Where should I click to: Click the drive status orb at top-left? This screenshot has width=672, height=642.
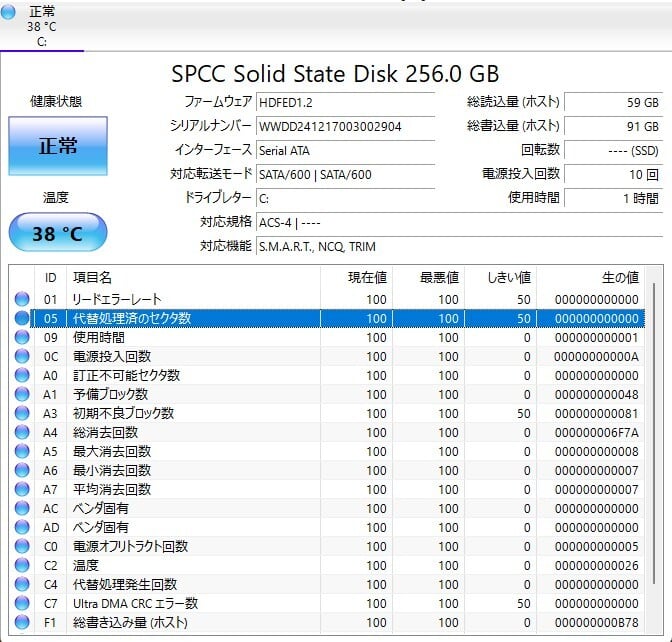10,12
